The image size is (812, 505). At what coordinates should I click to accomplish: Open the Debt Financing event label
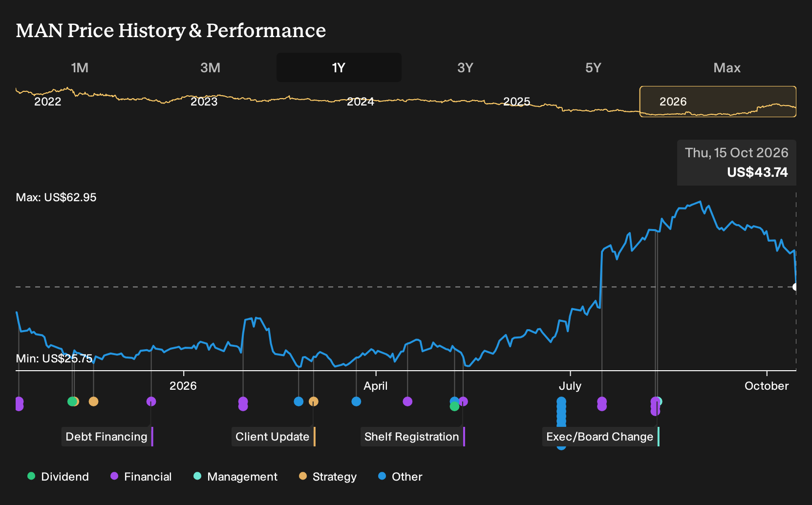[107, 437]
